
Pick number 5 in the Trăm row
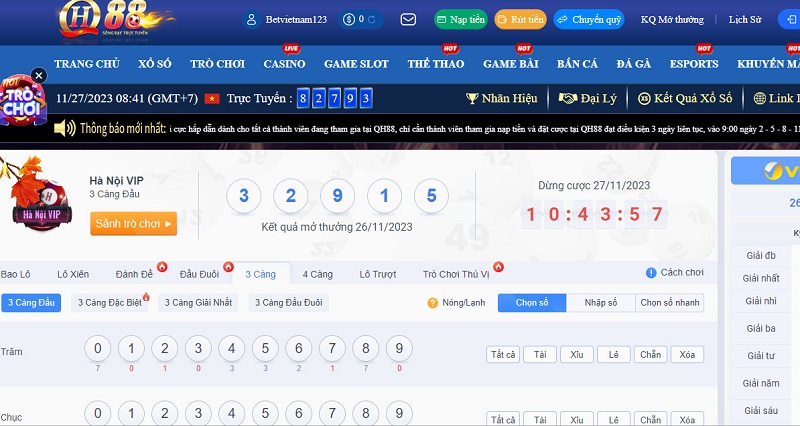pos(265,349)
